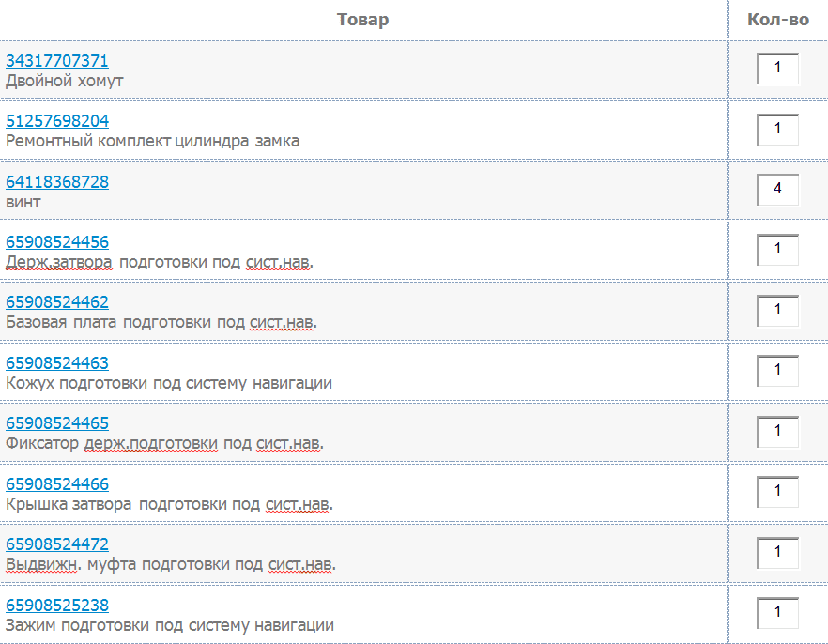Click quantity field for Двойной хомут
The image size is (828, 644).
[778, 69]
